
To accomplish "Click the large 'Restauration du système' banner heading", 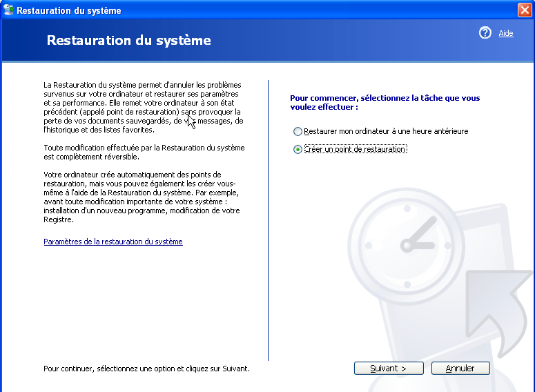I will coord(128,40).
